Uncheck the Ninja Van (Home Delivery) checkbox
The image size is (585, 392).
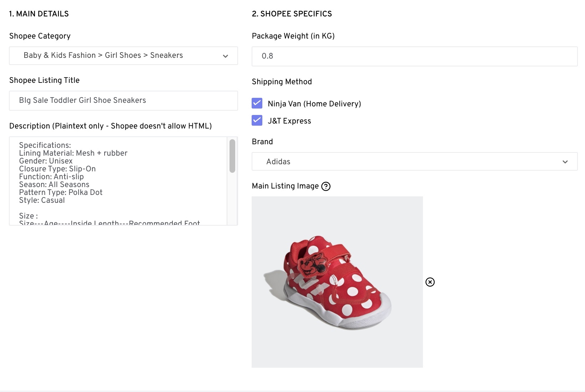257,103
